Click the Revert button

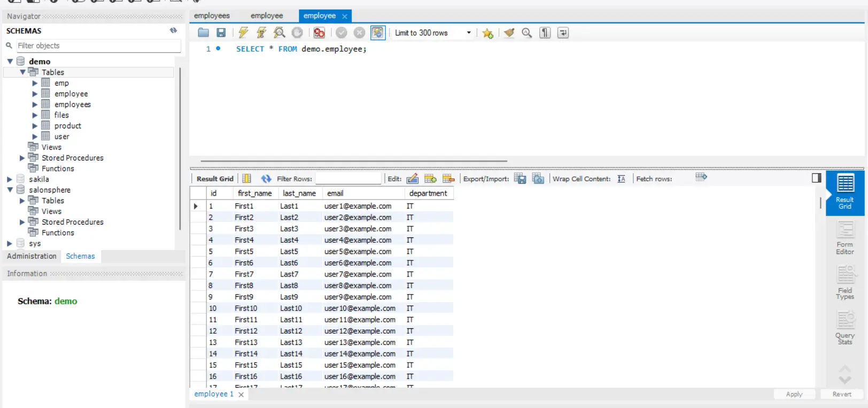click(841, 394)
